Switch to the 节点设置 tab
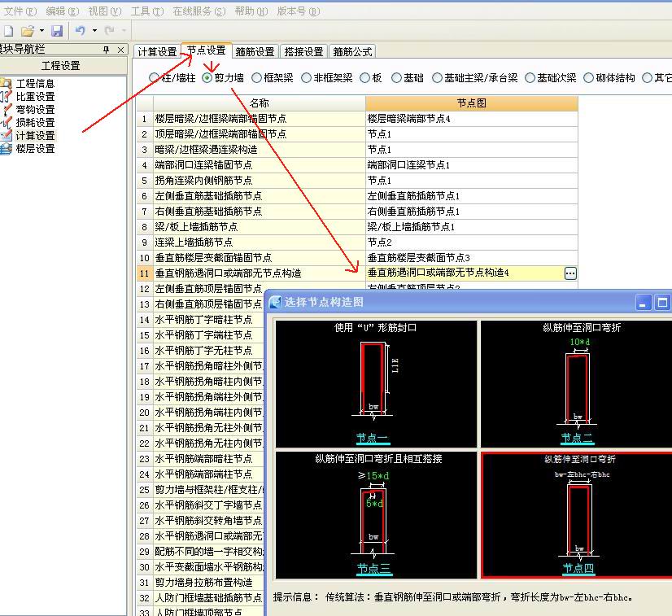The height and width of the screenshot is (616, 672). 207,50
